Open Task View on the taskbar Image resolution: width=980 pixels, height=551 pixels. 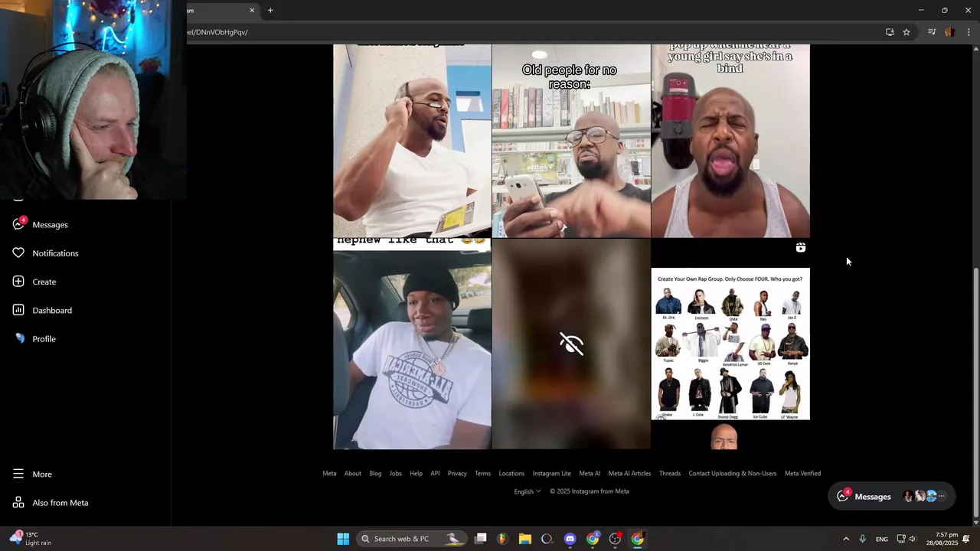tap(480, 539)
